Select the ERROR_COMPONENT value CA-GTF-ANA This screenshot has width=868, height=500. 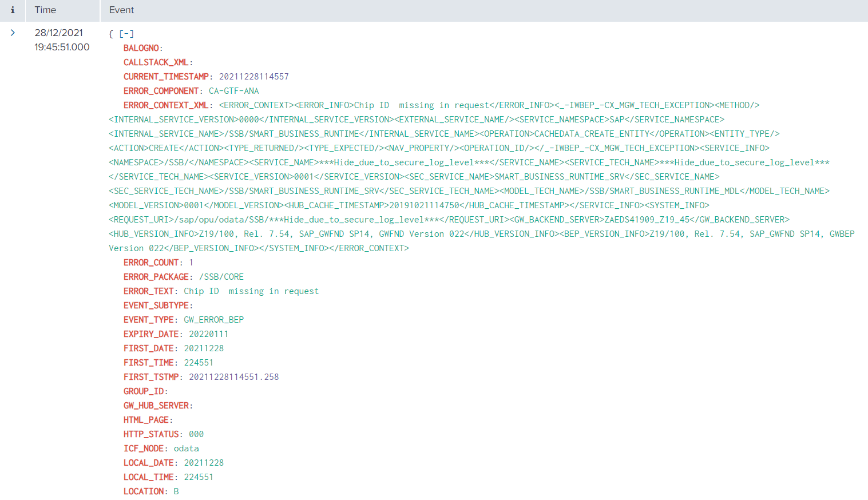coord(233,91)
